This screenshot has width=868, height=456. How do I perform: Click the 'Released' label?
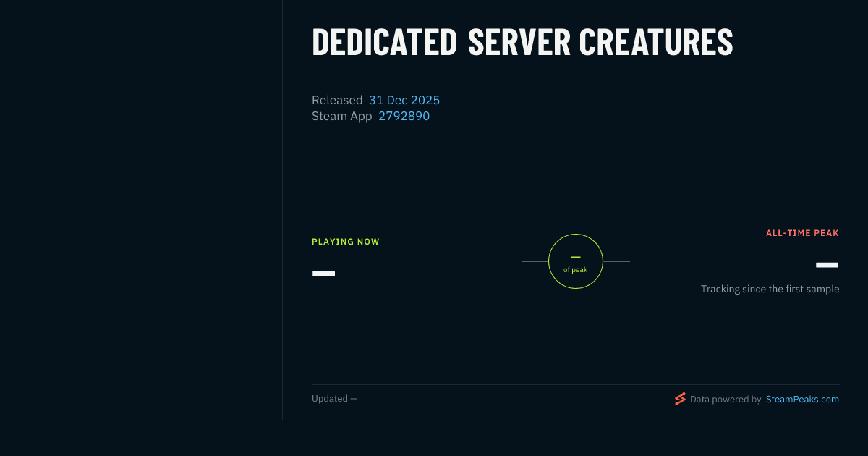coord(337,100)
